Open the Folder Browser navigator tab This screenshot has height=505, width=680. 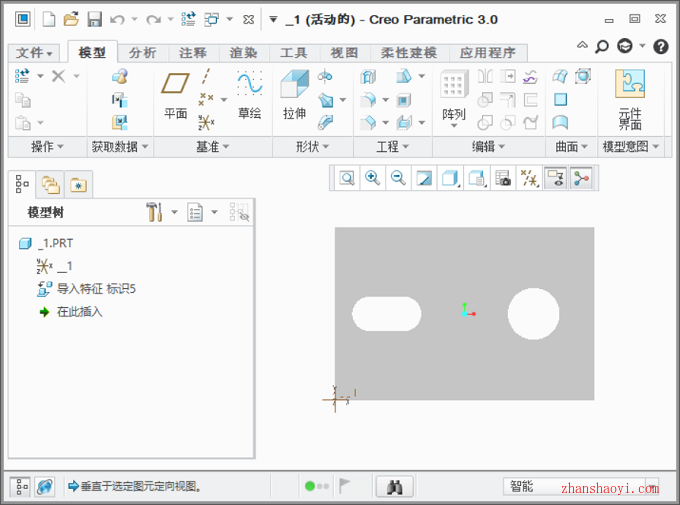(x=51, y=185)
